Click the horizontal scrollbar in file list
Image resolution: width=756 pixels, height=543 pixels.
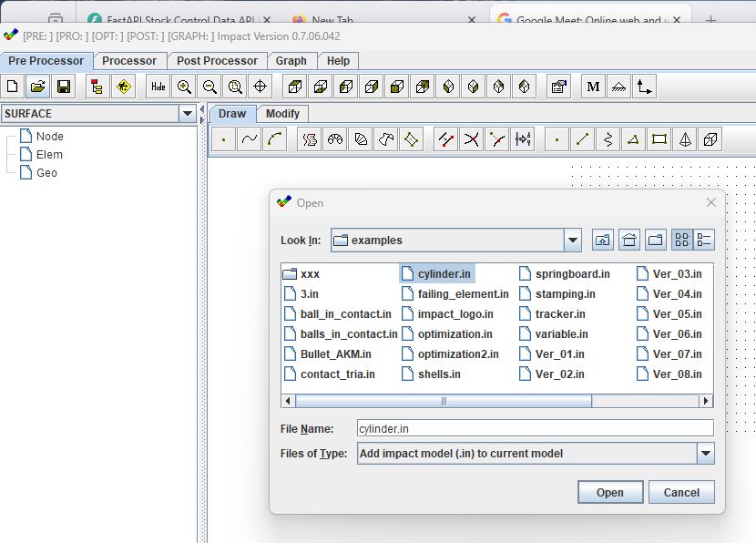point(444,401)
